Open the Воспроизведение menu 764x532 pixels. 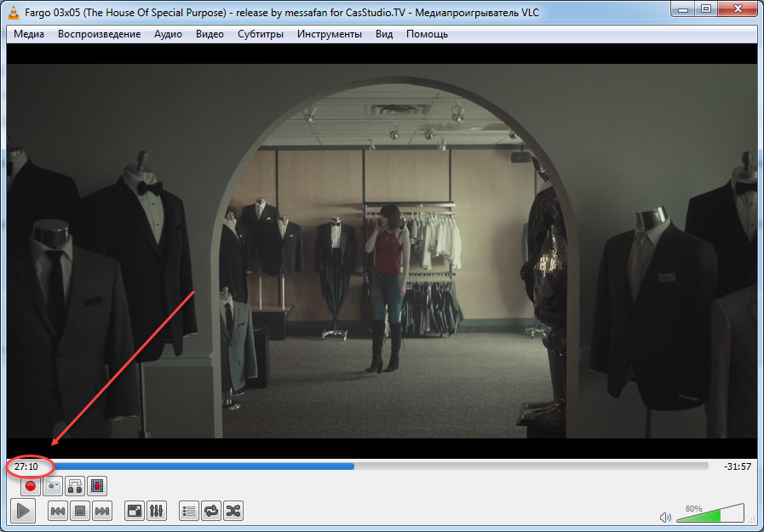(x=99, y=34)
